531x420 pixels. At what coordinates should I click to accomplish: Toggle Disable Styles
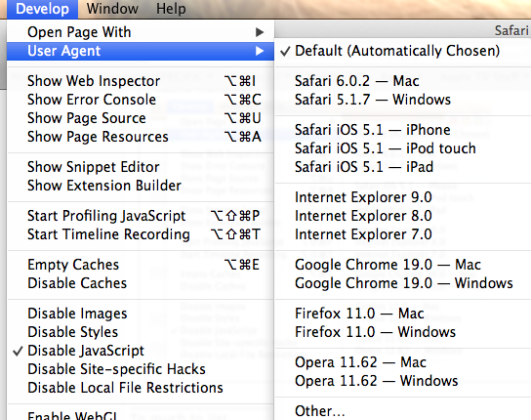pyautogui.click(x=141, y=332)
